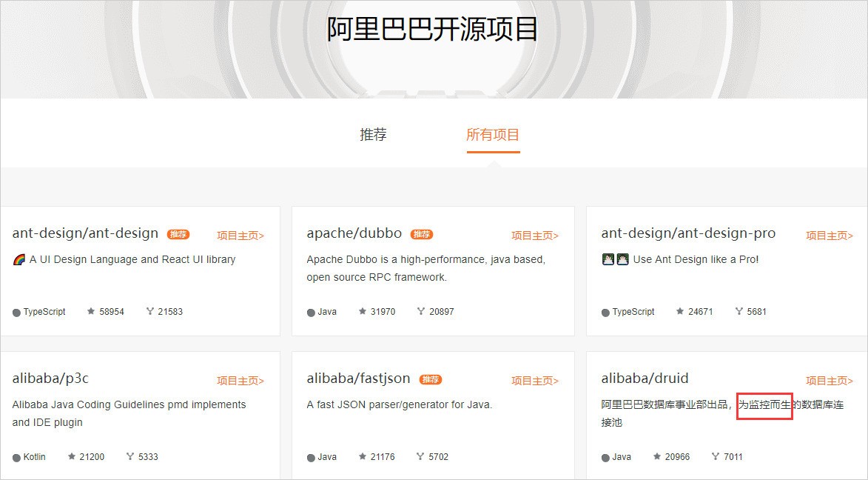Go to 项目主页 of ant-design-pro

coord(830,236)
